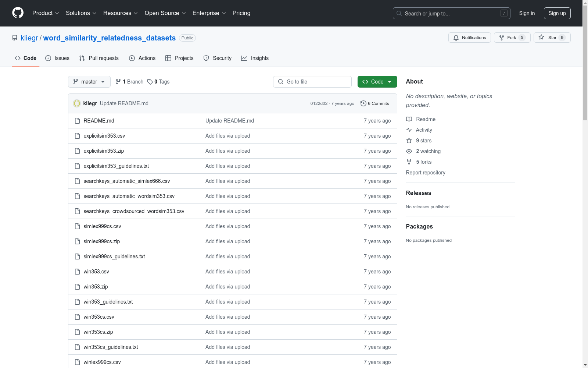Open commit hash 0122d02
Image resolution: width=588 pixels, height=368 pixels.
pos(319,103)
